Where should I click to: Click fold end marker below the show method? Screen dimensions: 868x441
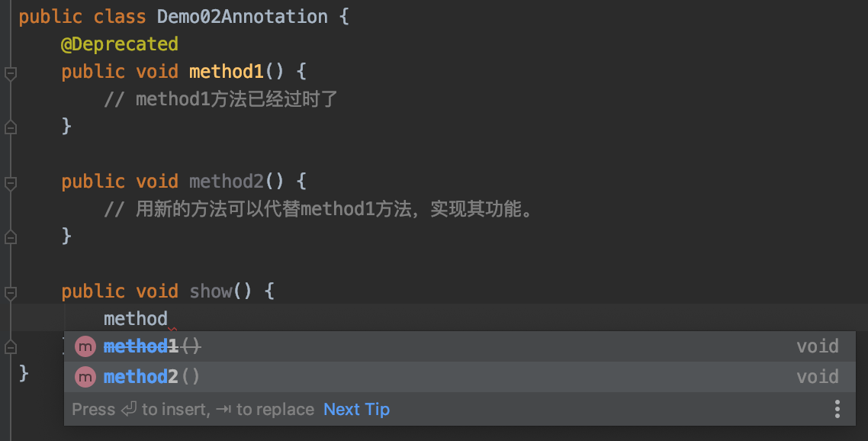click(11, 347)
